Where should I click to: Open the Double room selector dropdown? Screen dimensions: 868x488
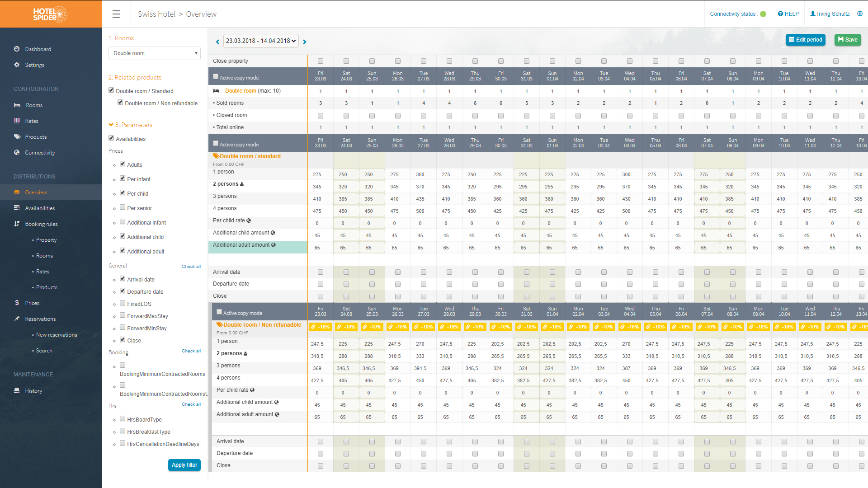[155, 53]
